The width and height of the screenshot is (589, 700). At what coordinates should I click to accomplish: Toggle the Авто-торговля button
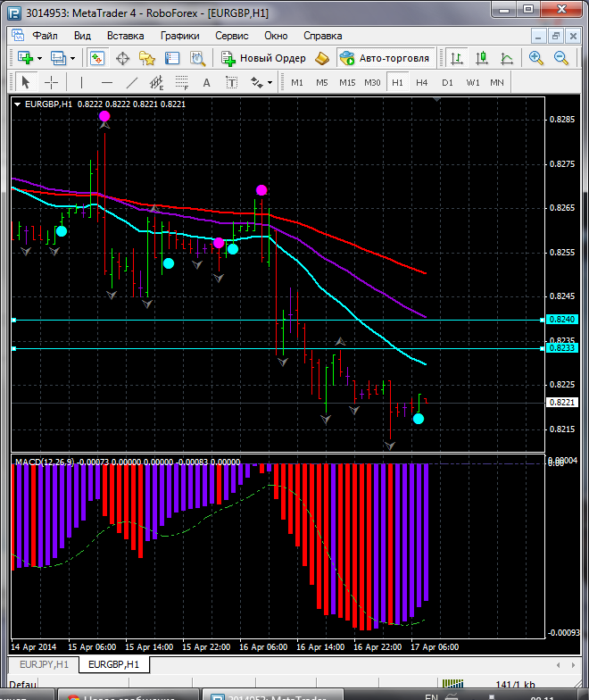(x=386, y=59)
